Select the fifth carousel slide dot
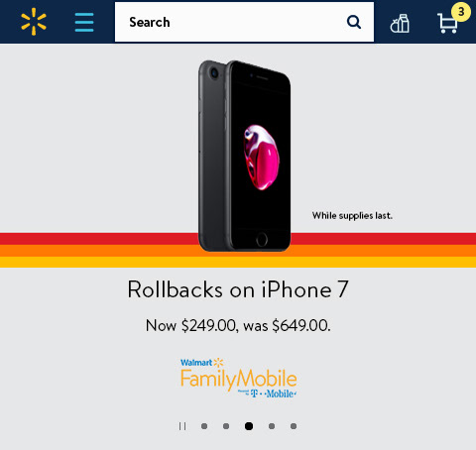Viewport: 476px width, 450px height. pyautogui.click(x=294, y=426)
